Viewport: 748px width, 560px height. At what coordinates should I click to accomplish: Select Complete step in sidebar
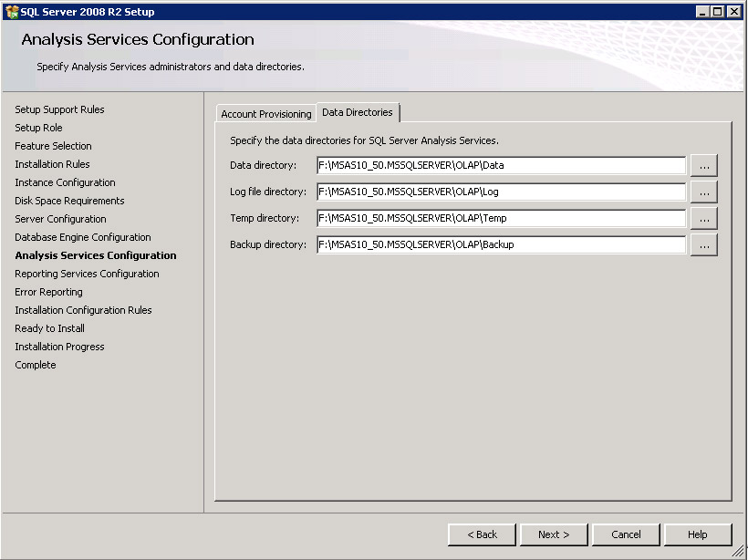click(36, 365)
